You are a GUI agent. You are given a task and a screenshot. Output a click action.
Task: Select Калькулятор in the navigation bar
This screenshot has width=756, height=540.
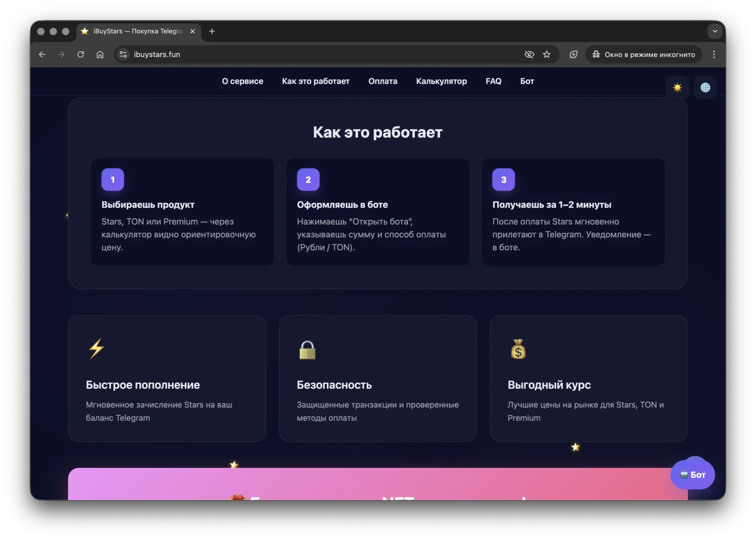441,81
